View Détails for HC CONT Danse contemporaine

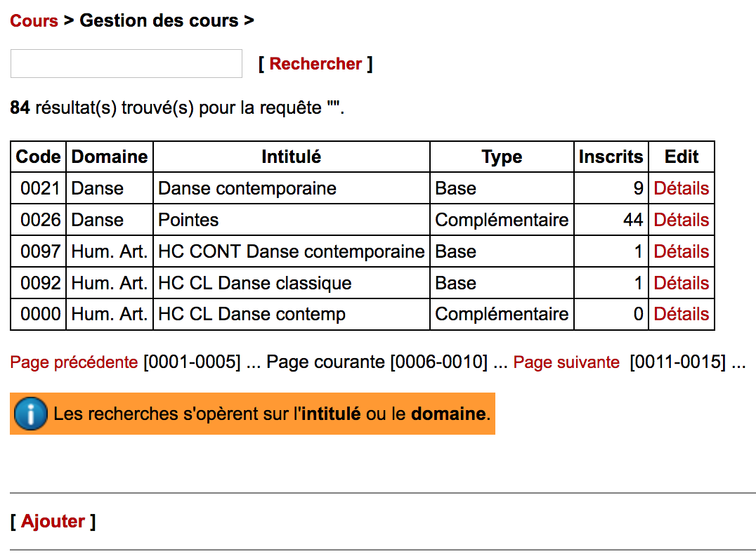click(681, 251)
